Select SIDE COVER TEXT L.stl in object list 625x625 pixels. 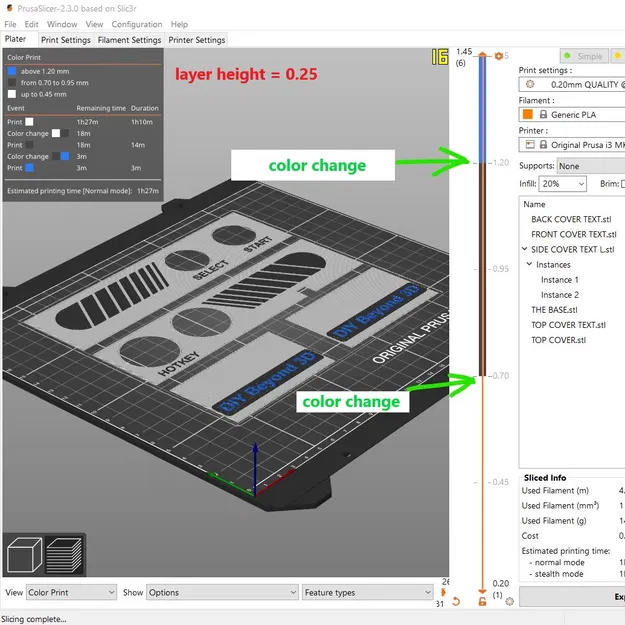572,250
